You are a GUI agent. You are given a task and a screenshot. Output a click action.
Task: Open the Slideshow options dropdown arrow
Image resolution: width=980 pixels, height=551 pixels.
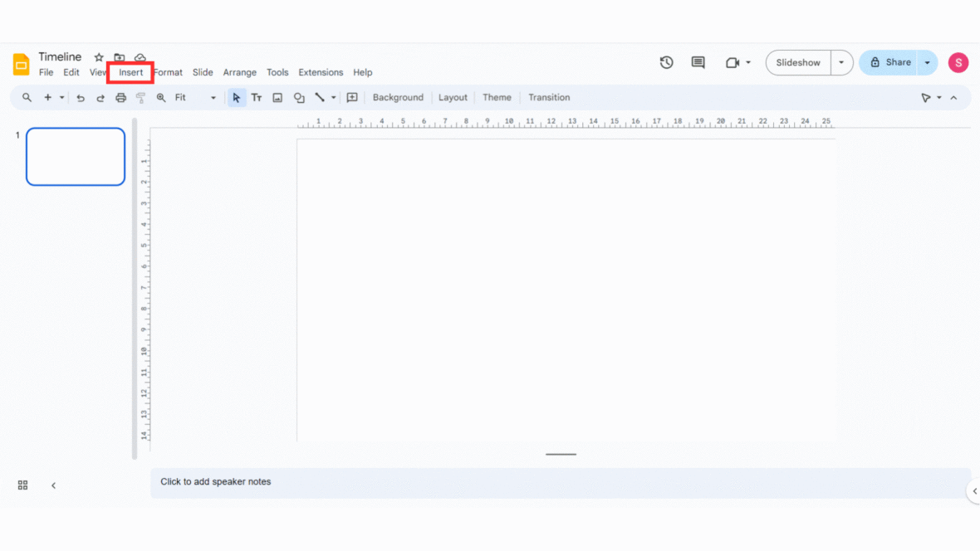pos(840,62)
